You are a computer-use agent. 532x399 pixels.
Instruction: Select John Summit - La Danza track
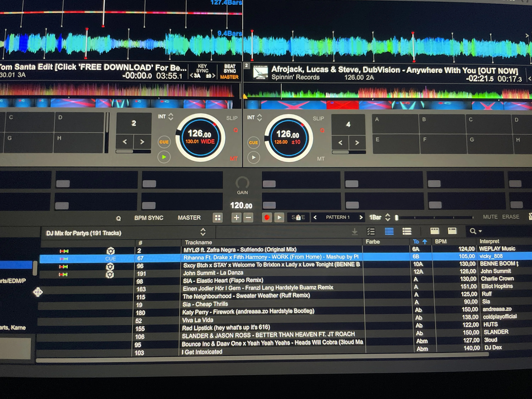(213, 273)
